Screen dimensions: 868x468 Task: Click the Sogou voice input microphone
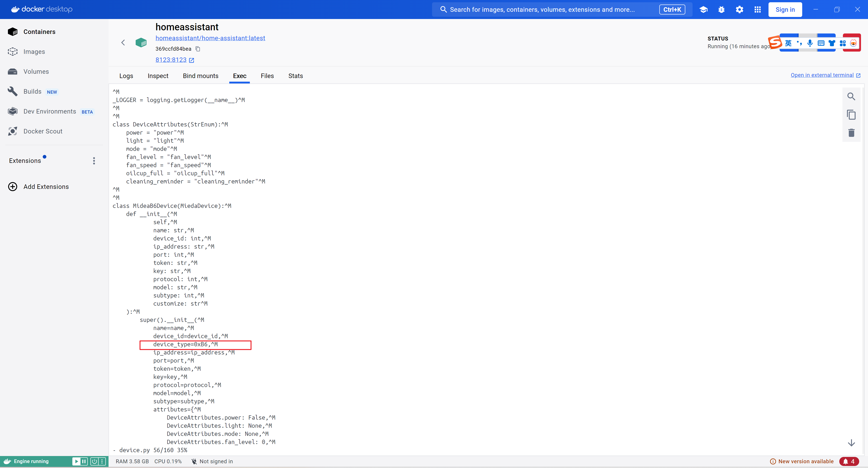click(810, 43)
